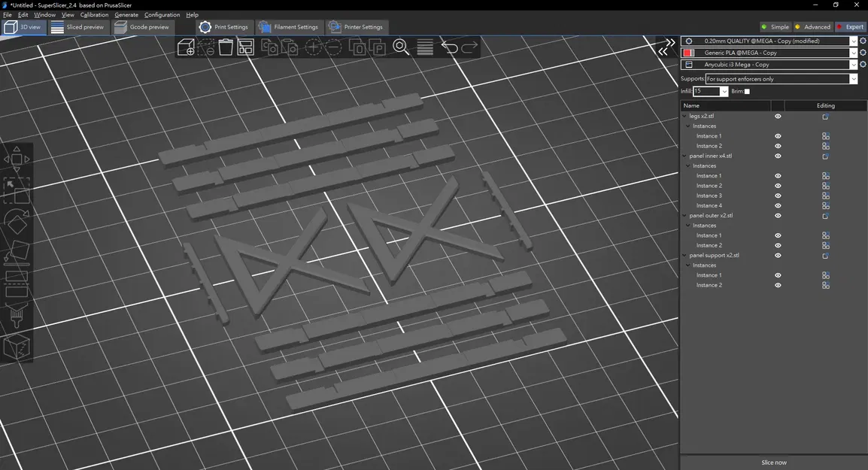Hide the legs x2.stl object

pyautogui.click(x=778, y=117)
